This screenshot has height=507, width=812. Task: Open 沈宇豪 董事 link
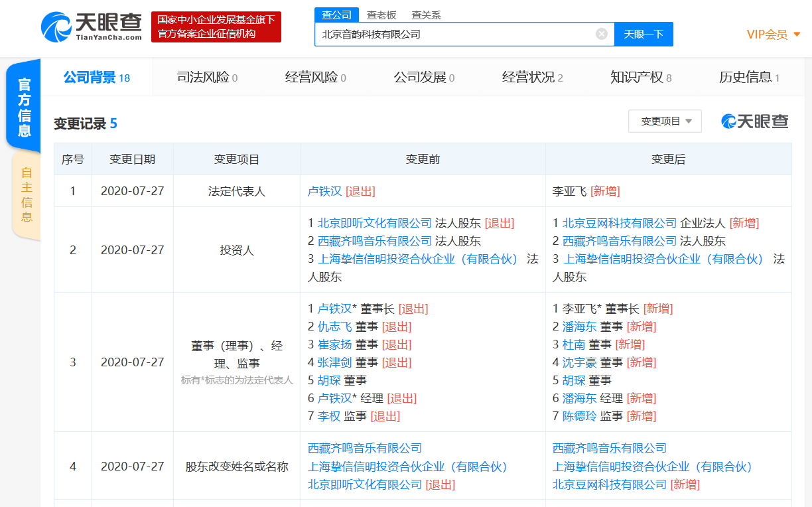tap(580, 362)
